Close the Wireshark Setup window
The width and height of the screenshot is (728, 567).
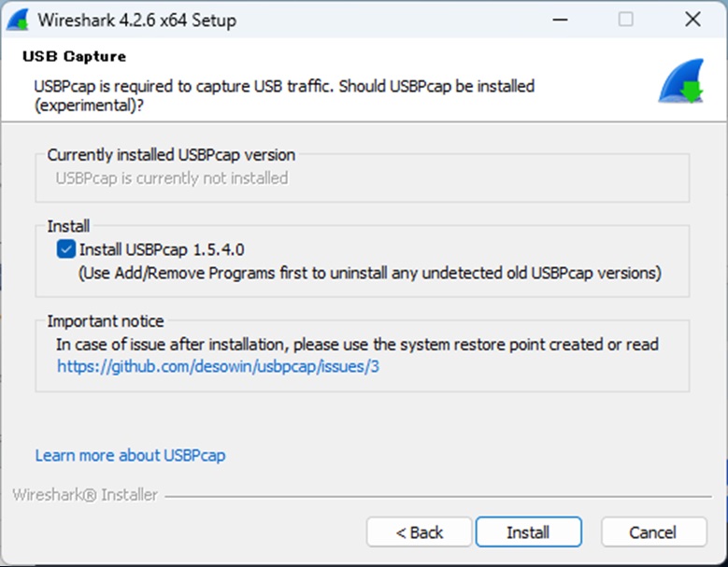692,20
